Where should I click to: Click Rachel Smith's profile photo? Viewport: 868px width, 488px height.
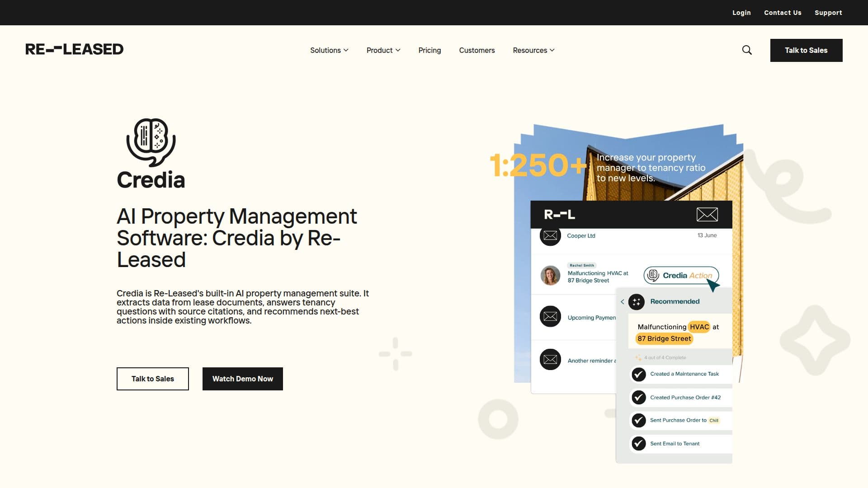(550, 275)
